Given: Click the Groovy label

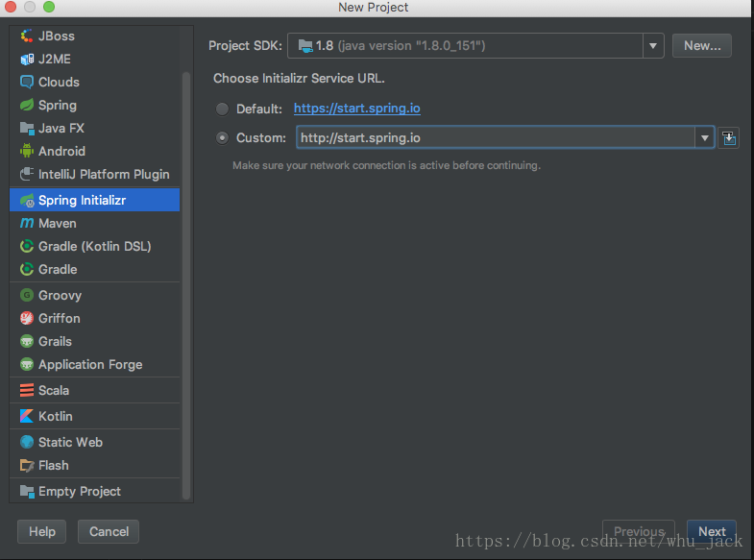Looking at the screenshot, I should coord(60,295).
